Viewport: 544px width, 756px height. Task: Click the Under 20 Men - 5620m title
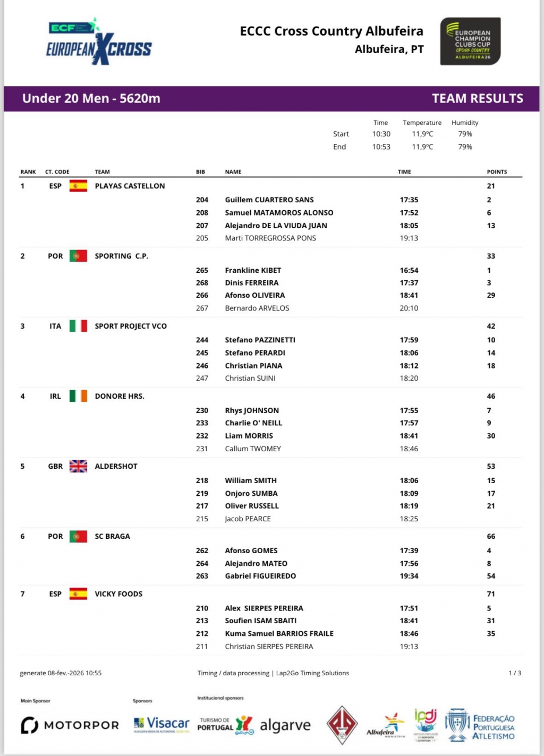[x=91, y=99]
